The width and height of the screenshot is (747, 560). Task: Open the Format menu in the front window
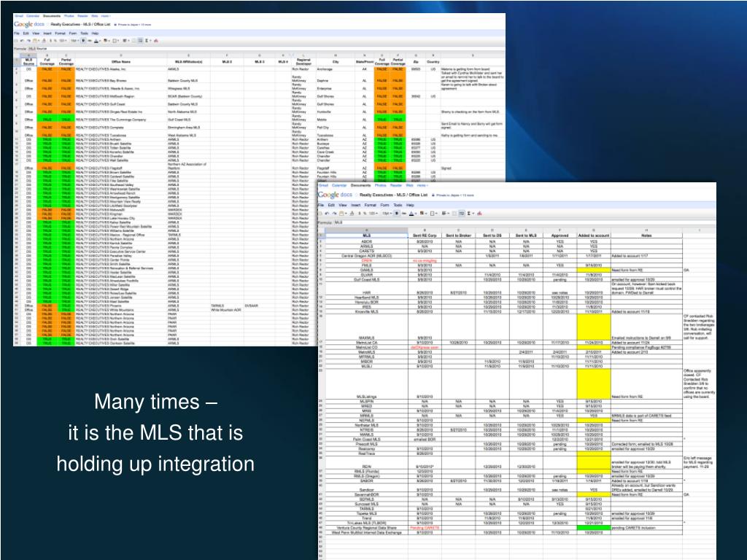tap(370, 205)
